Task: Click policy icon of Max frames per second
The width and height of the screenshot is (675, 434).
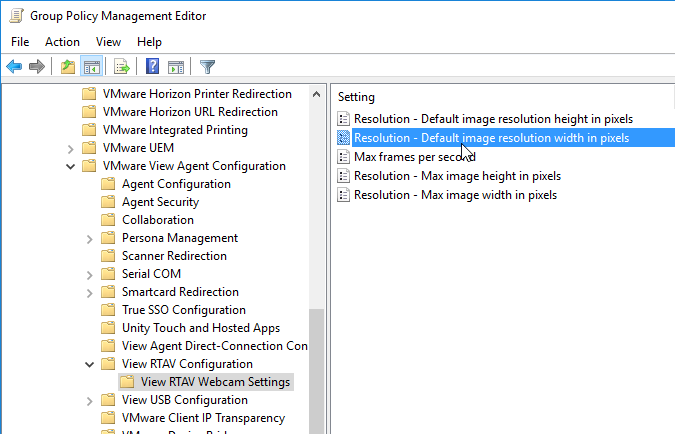Action: (343, 157)
